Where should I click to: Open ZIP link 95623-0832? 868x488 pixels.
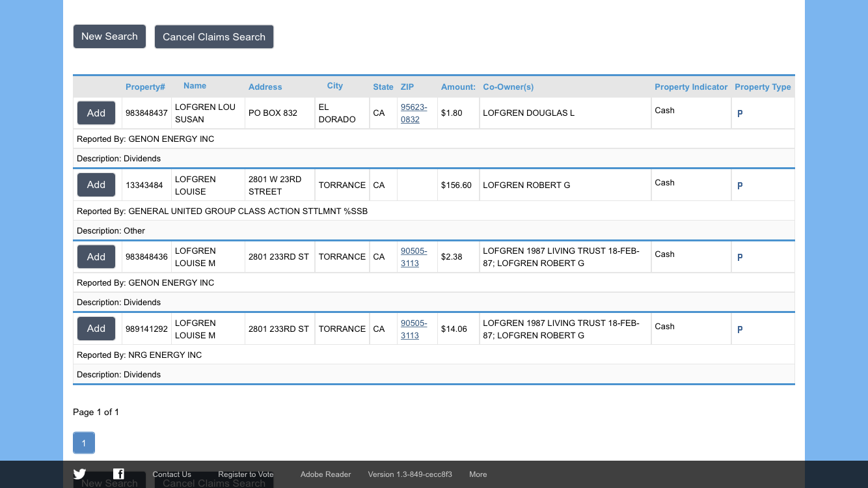click(x=414, y=113)
